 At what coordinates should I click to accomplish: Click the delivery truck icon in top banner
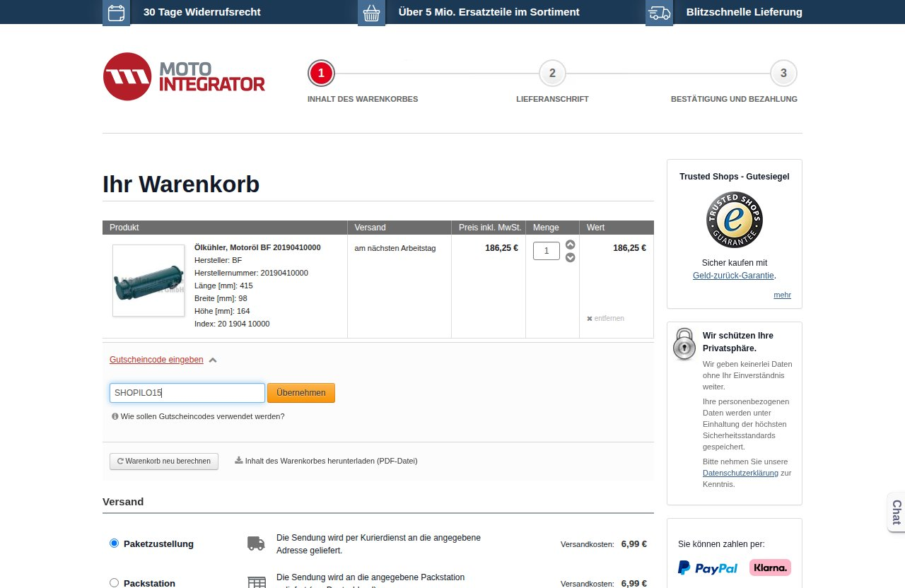pyautogui.click(x=659, y=12)
